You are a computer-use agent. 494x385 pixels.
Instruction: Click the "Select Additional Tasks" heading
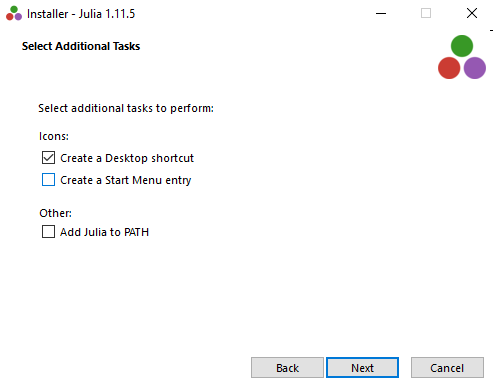coord(81,46)
